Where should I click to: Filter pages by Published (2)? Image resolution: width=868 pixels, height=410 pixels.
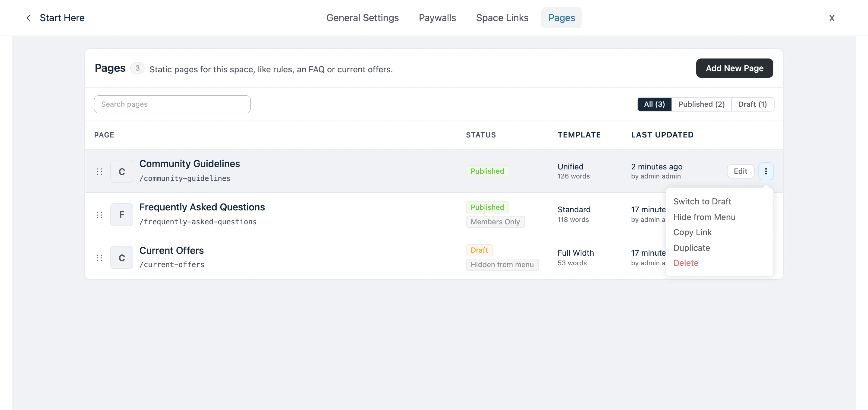[702, 104]
